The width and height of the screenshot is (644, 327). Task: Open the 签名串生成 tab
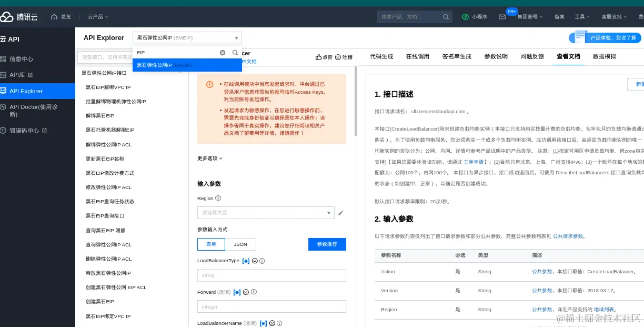[x=457, y=56]
